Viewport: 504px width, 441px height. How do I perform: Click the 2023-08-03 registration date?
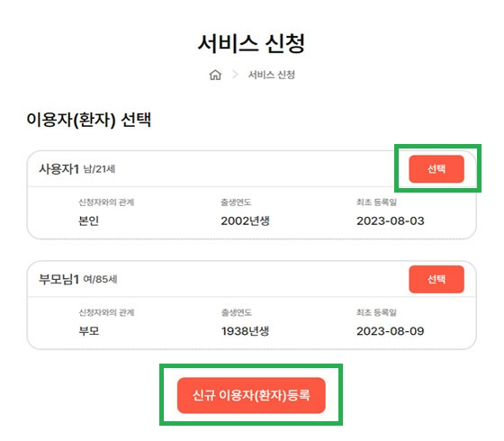click(x=391, y=220)
